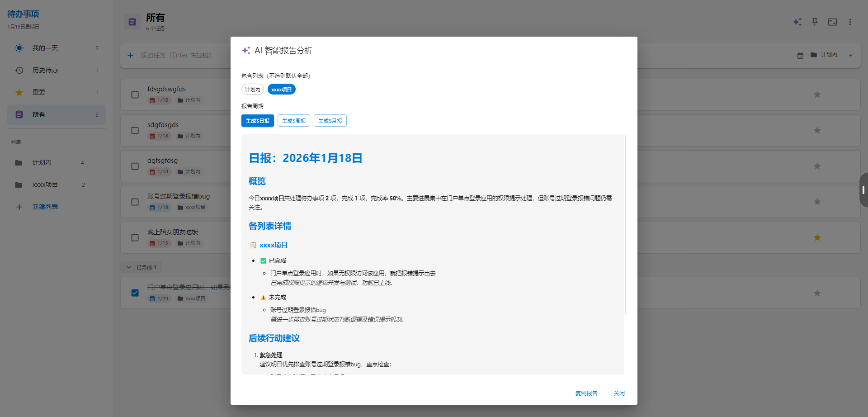Check the fdsgdswgfds task checkbox
This screenshot has height=417, width=868.
coord(135,95)
